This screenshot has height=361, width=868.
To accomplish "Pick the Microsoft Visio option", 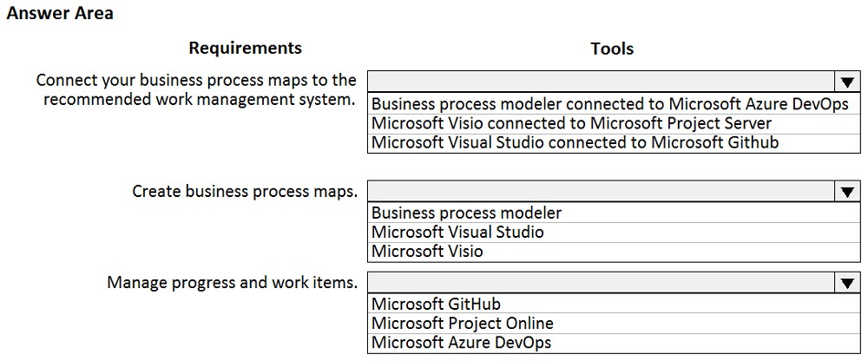I will (x=614, y=252).
